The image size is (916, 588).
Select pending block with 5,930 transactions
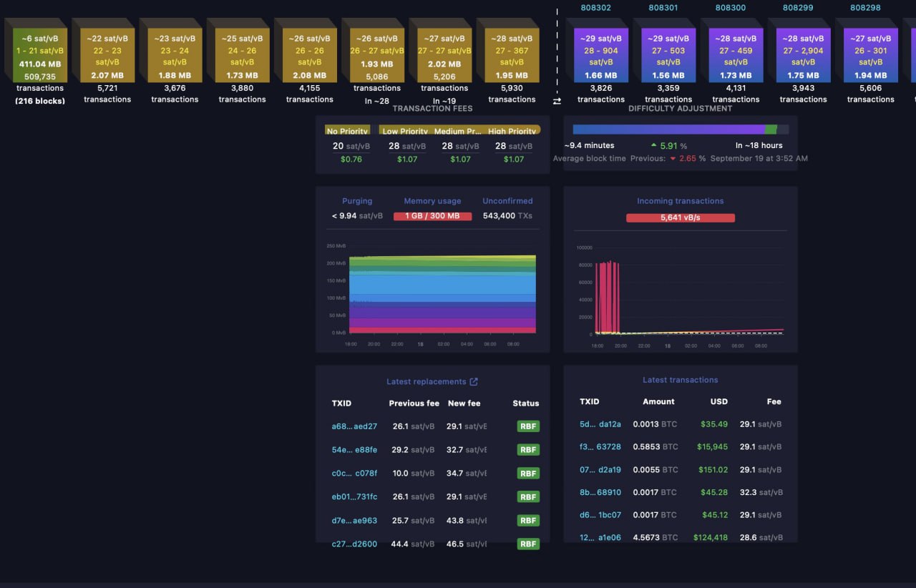[512, 55]
